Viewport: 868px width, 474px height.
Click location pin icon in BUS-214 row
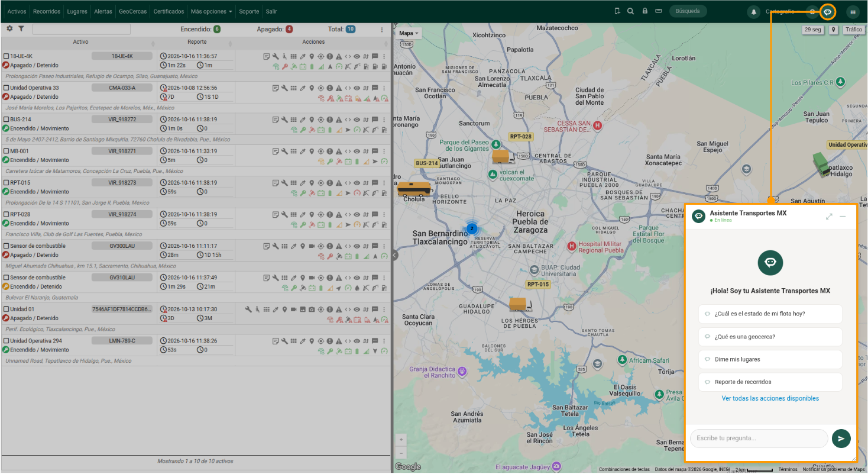(x=312, y=120)
